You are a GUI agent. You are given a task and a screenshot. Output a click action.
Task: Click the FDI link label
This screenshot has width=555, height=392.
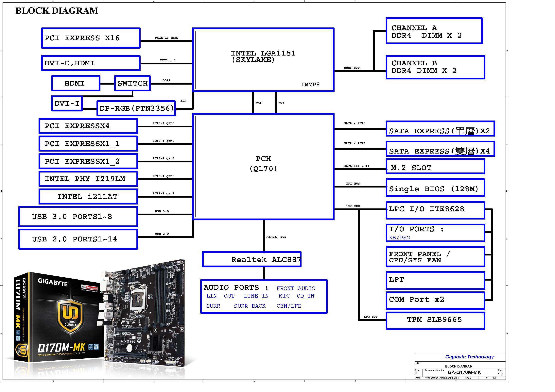point(258,103)
